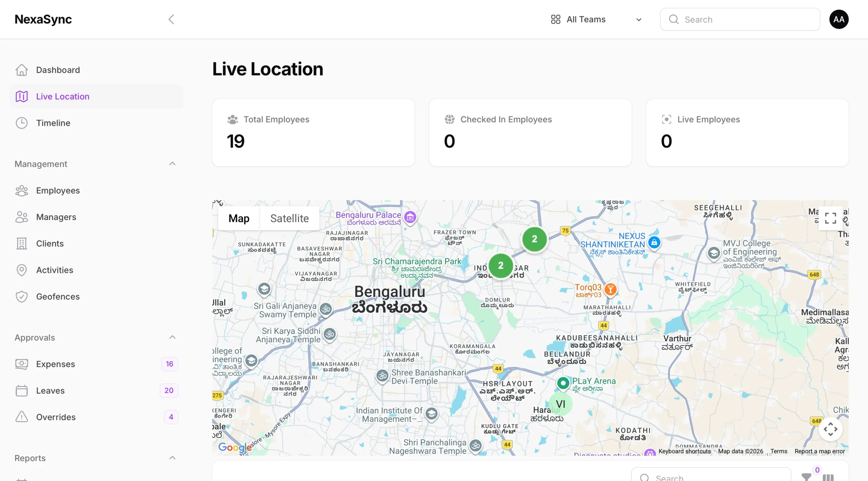Viewport: 868px width, 481px height.
Task: Click the Managers icon in the sidebar
Action: click(22, 217)
